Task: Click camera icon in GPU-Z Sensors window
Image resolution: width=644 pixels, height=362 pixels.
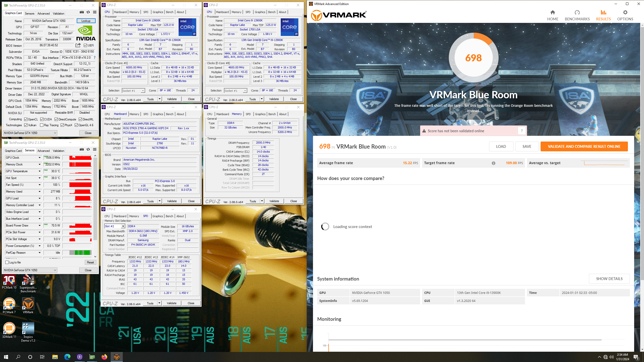Action: 82,149
